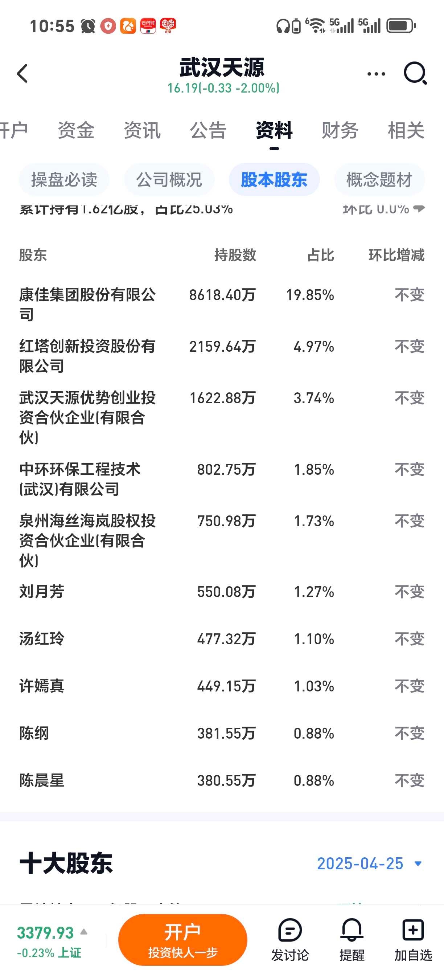
Task: Select the 公司概况 chip
Action: click(169, 180)
